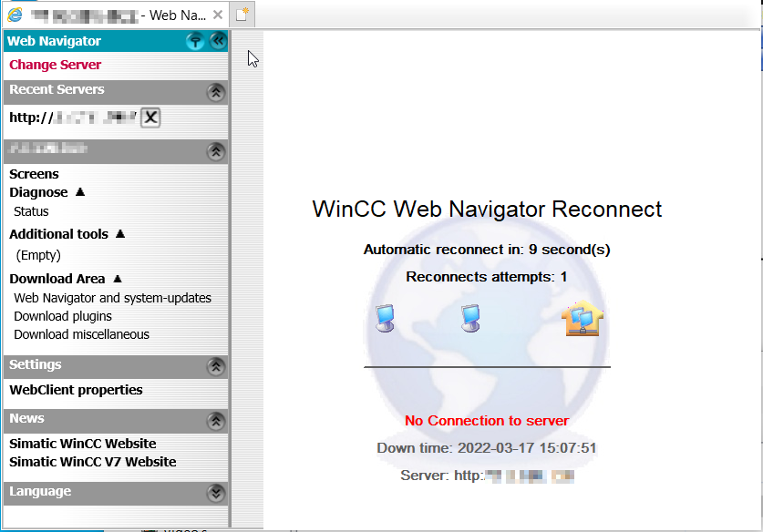Open the Status diagnose page
This screenshot has height=532, width=763.
click(x=31, y=211)
